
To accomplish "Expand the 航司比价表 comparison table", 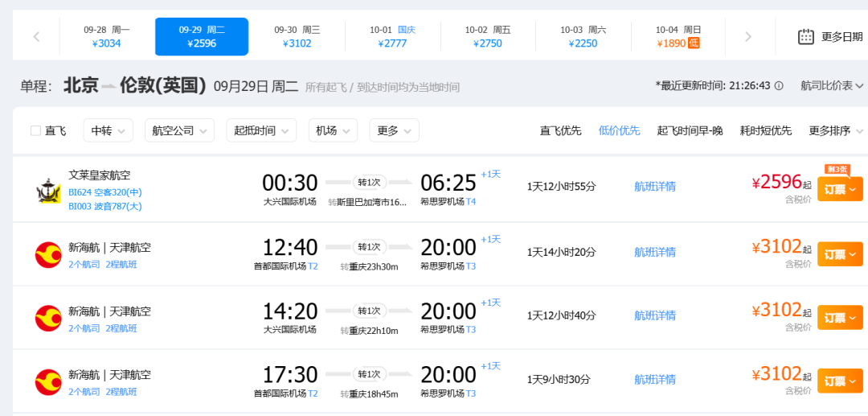I will (832, 86).
